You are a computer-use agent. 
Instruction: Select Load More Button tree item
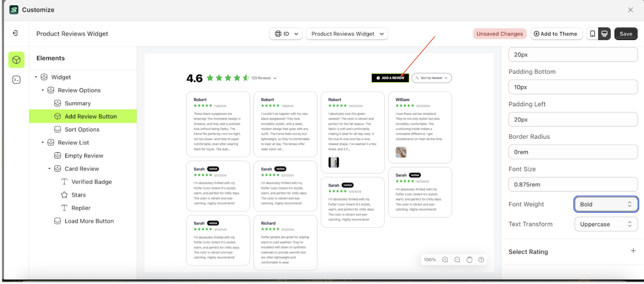89,221
